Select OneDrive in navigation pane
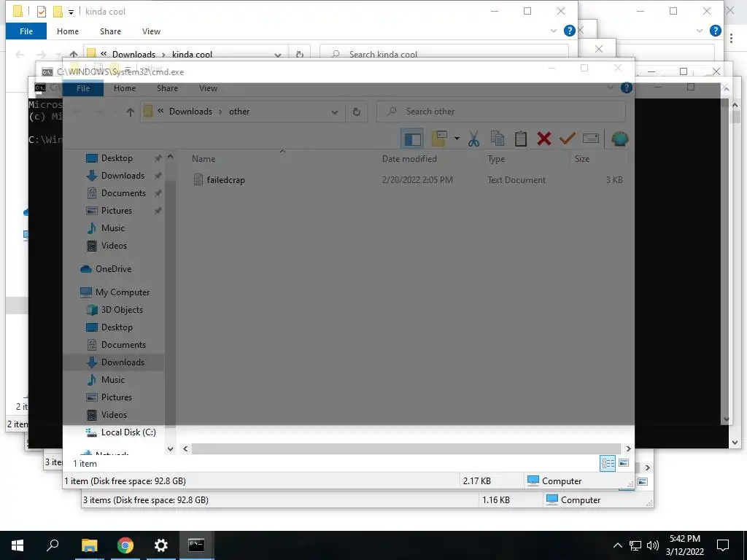 click(113, 269)
